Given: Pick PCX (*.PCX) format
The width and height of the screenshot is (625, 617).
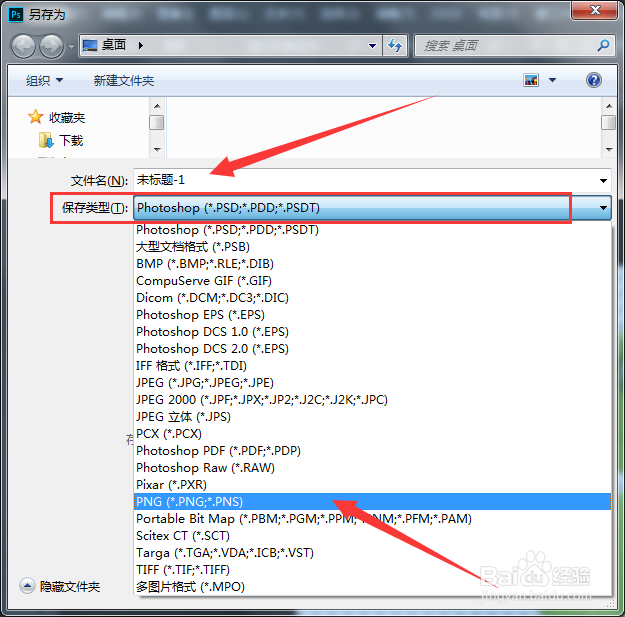Looking at the screenshot, I should (x=372, y=434).
